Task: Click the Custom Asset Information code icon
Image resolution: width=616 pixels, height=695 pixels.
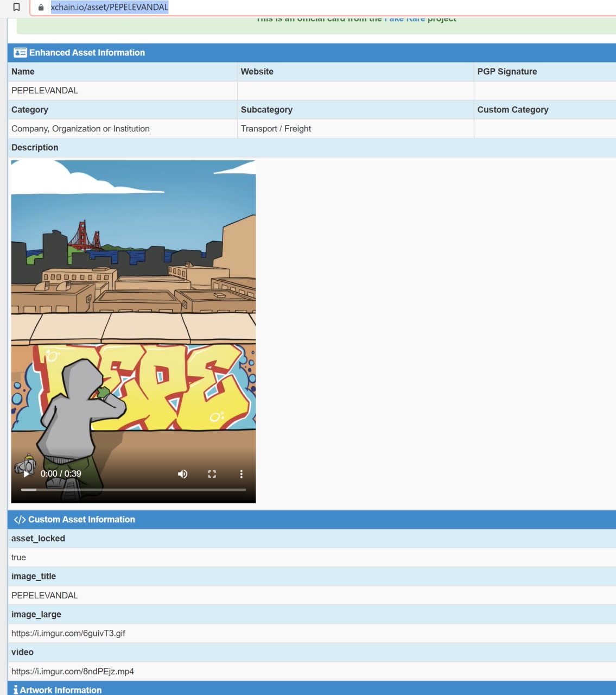Action: coord(20,520)
